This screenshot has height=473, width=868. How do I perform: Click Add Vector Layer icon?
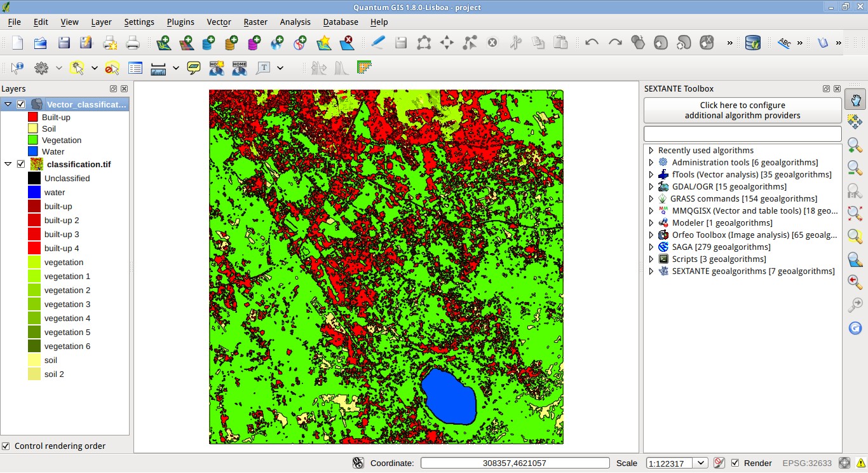[x=164, y=43]
